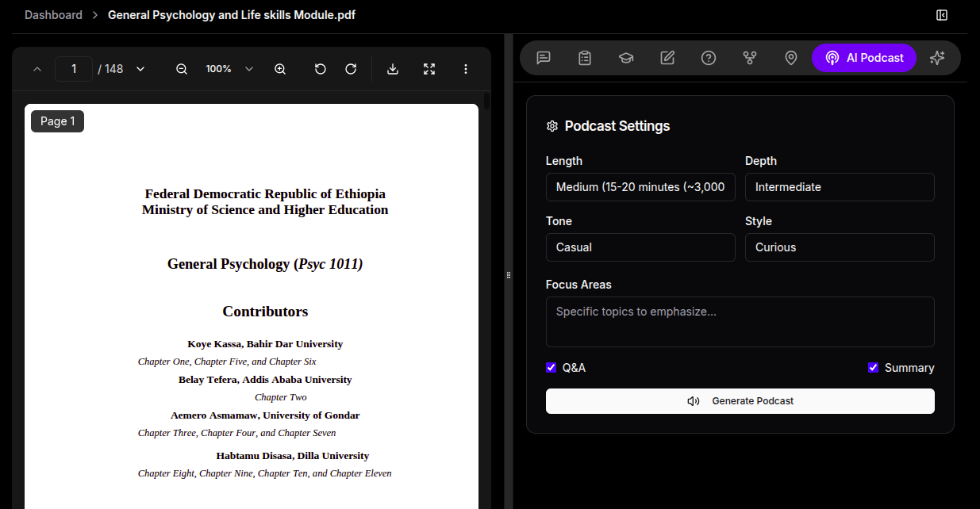Viewport: 980px width, 509px height.
Task: Rotate the PDF clockwise
Action: (351, 69)
